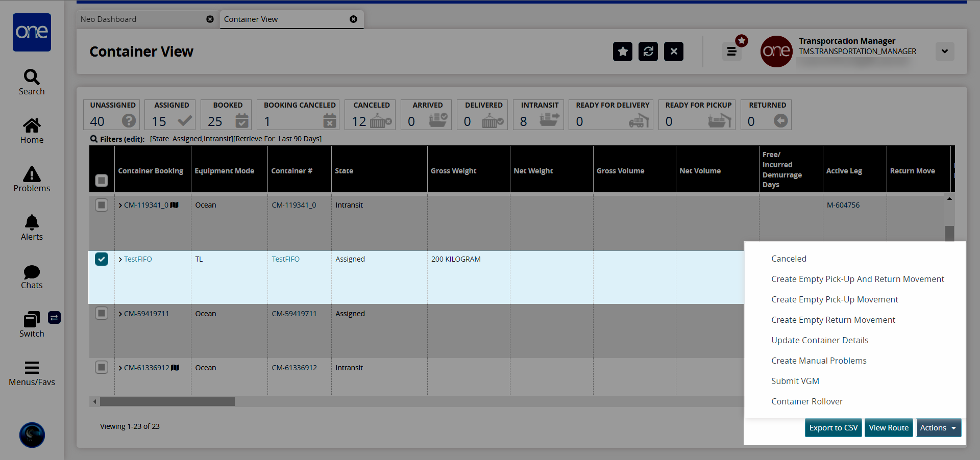Screen dimensions: 980x460
Task: Open the user profile dropdown arrow
Action: click(x=945, y=51)
